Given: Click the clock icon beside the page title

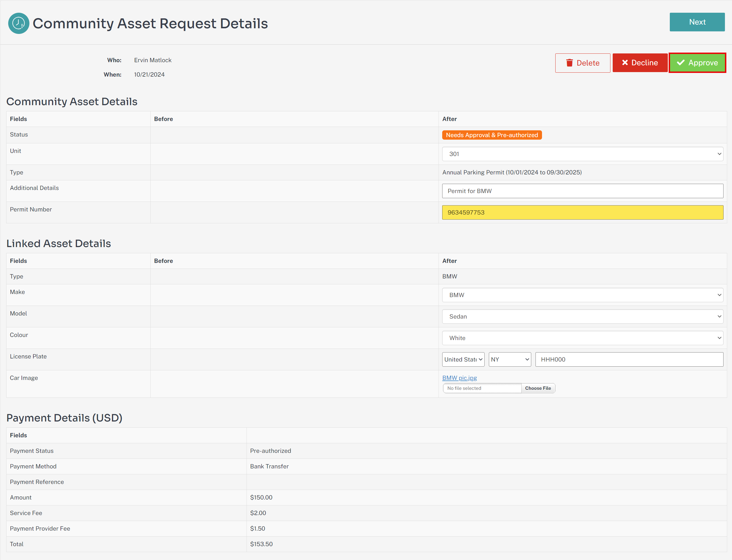Looking at the screenshot, I should [x=19, y=23].
